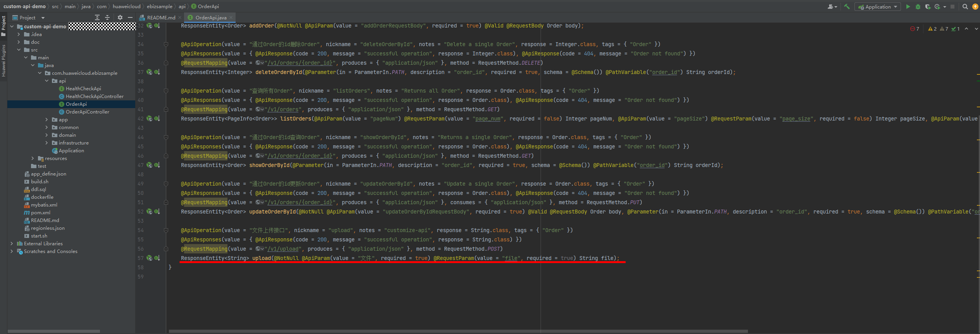Expand External Libraries node
This screenshot has height=334, width=980.
coord(12,244)
